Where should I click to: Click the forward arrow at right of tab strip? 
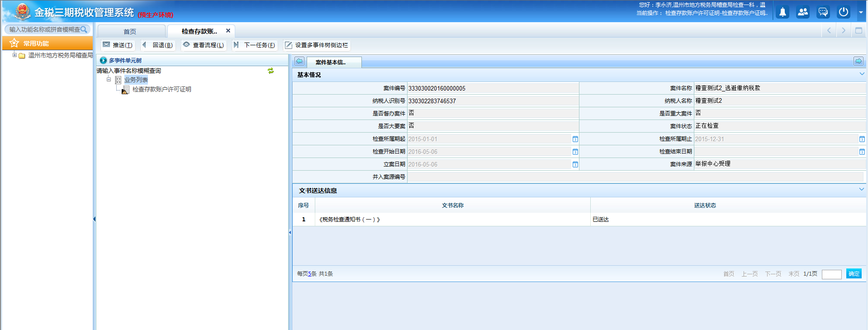click(858, 61)
